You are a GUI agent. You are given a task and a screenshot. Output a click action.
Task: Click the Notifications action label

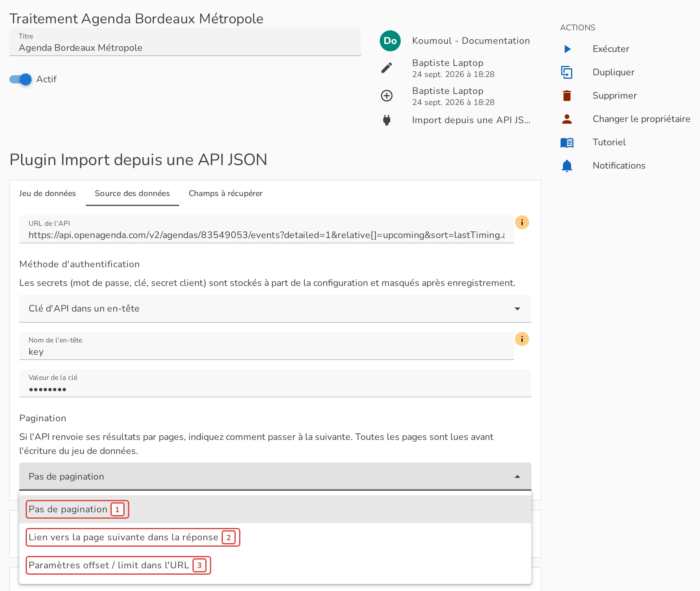tap(619, 166)
